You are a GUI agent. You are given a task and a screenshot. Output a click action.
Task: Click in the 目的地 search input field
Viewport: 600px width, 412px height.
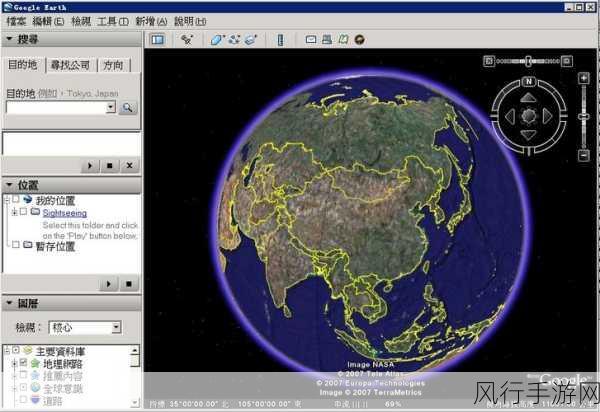coord(56,107)
